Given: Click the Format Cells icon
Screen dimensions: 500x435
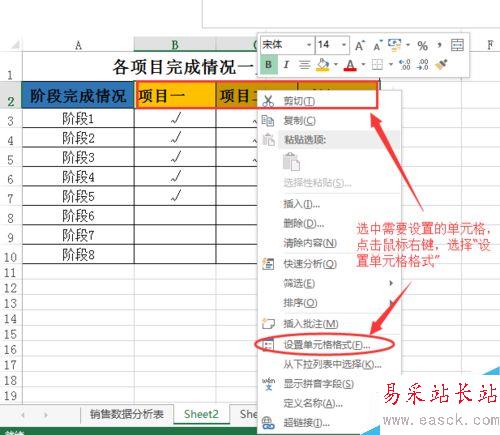Looking at the screenshot, I should tap(268, 345).
